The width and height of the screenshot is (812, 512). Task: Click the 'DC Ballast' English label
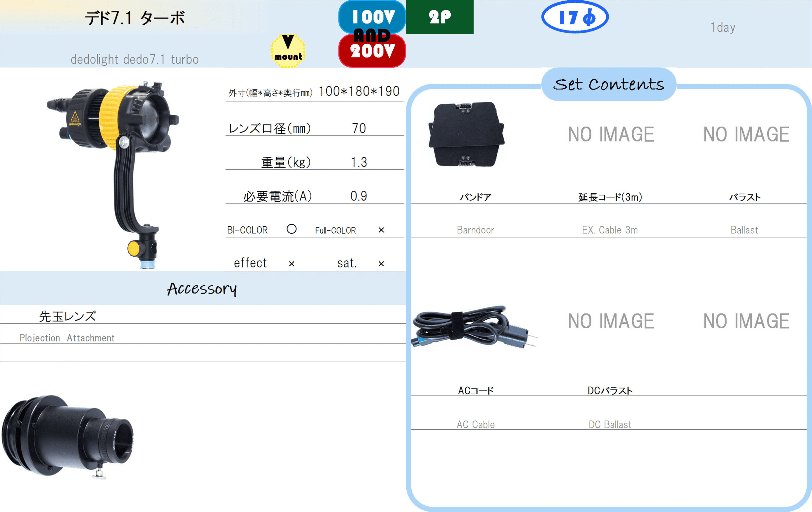coord(610,425)
